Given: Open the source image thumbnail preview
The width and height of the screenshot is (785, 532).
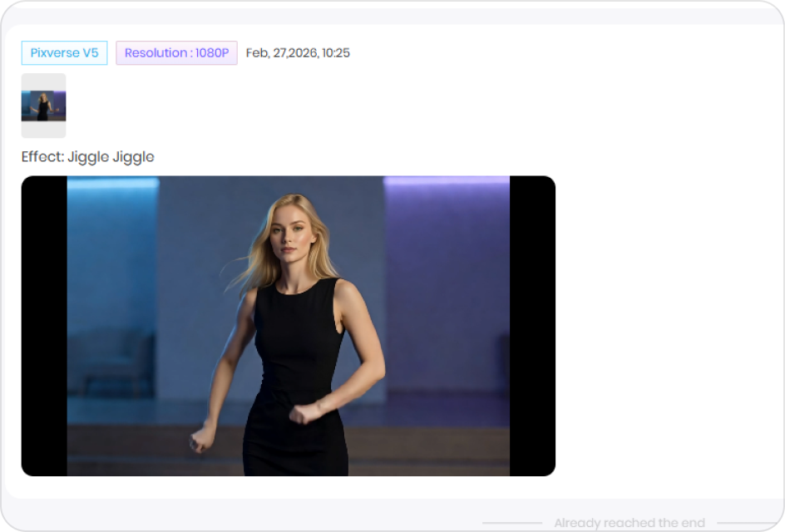Looking at the screenshot, I should [42, 106].
